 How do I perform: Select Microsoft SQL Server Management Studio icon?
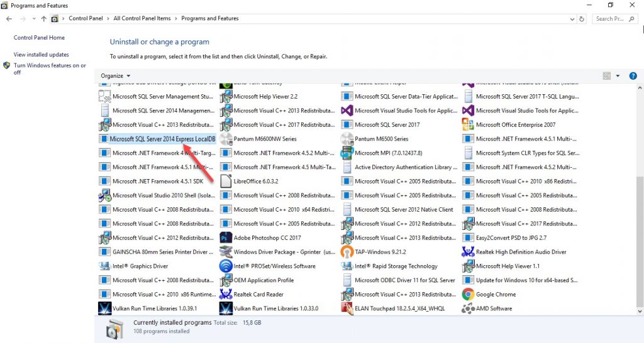click(105, 96)
